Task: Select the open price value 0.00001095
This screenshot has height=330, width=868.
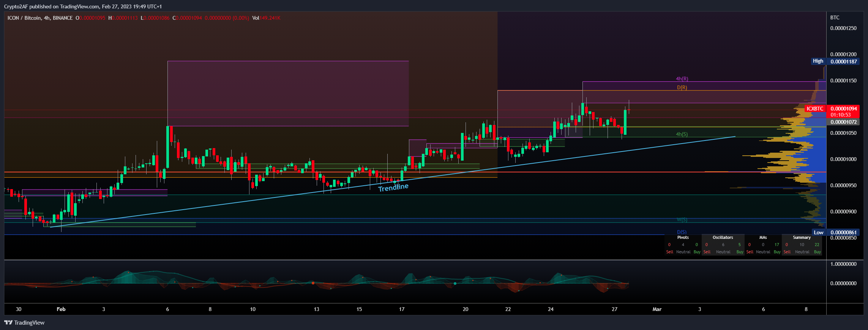Action: (x=92, y=18)
